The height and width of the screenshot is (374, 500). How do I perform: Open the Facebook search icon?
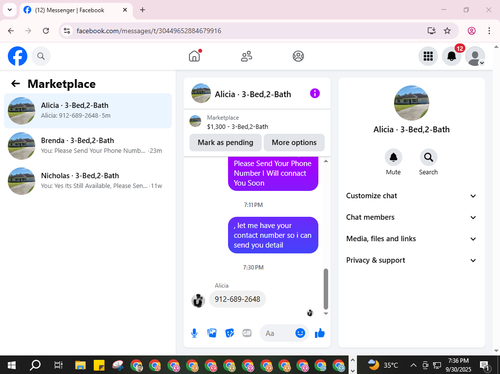coord(41,56)
